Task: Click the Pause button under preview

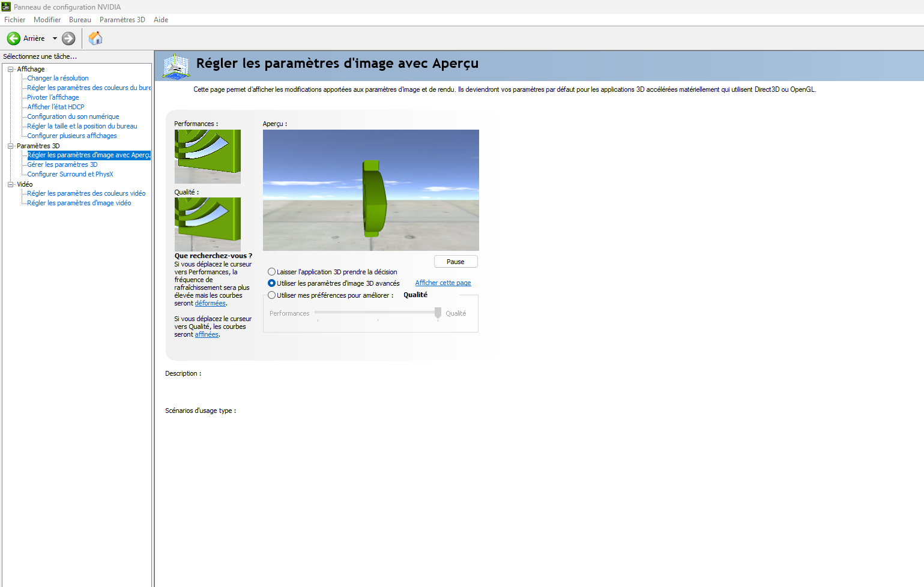Action: click(x=456, y=262)
